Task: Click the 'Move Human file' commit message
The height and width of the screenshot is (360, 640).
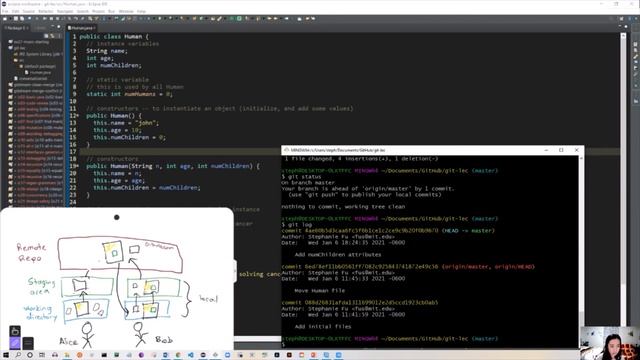Action: pyautogui.click(x=320, y=291)
